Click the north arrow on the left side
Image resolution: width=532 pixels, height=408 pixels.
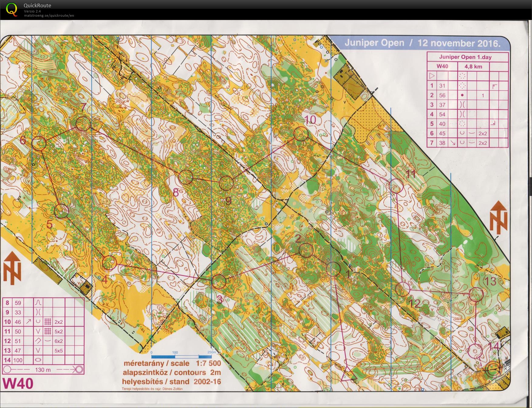tap(12, 268)
